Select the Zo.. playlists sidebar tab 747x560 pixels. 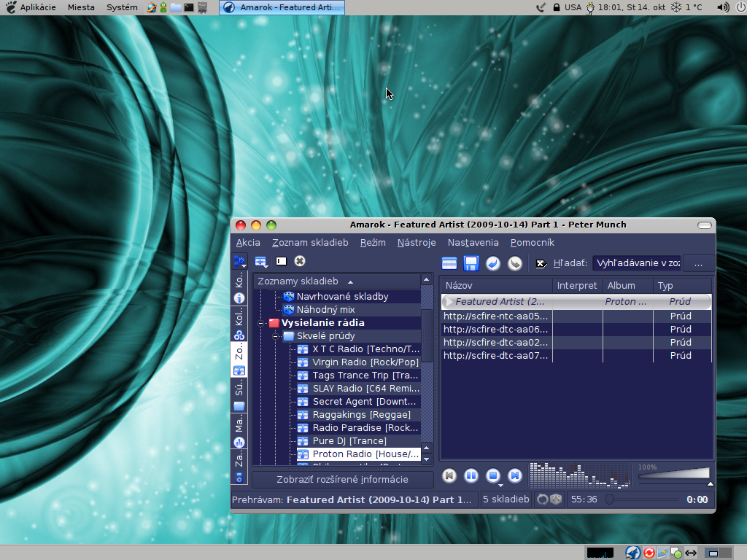click(239, 359)
